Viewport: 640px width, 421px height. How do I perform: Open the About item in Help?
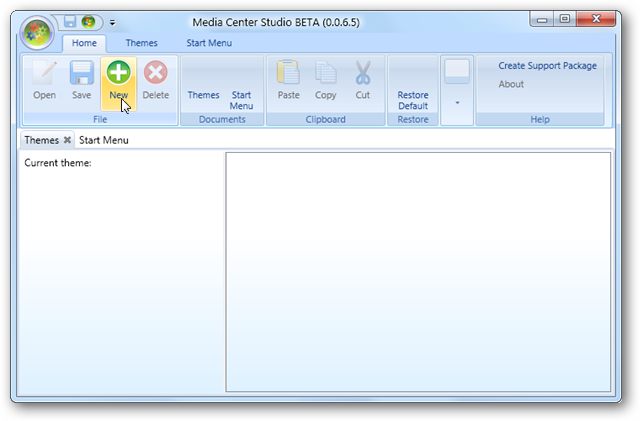[511, 84]
